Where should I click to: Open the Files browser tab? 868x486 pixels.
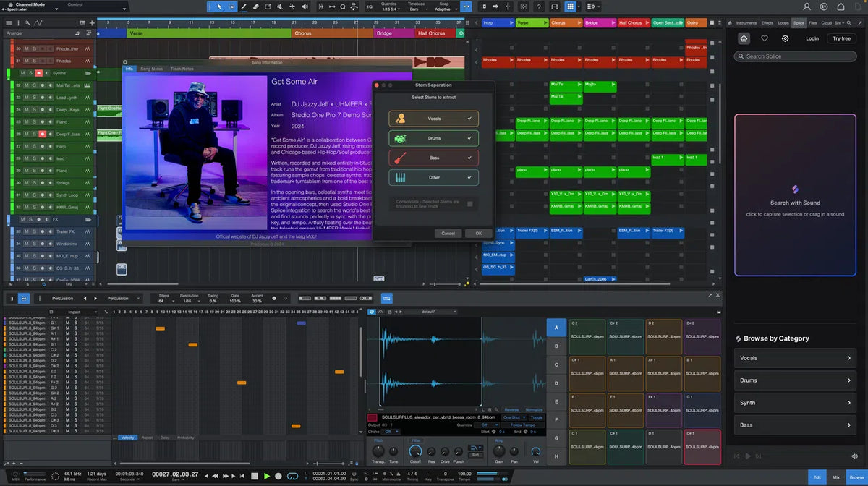click(x=813, y=22)
